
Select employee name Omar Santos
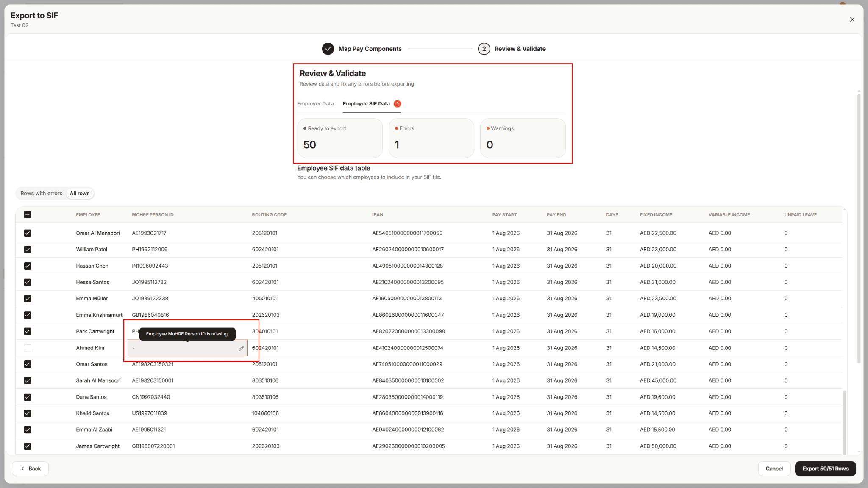tap(92, 364)
